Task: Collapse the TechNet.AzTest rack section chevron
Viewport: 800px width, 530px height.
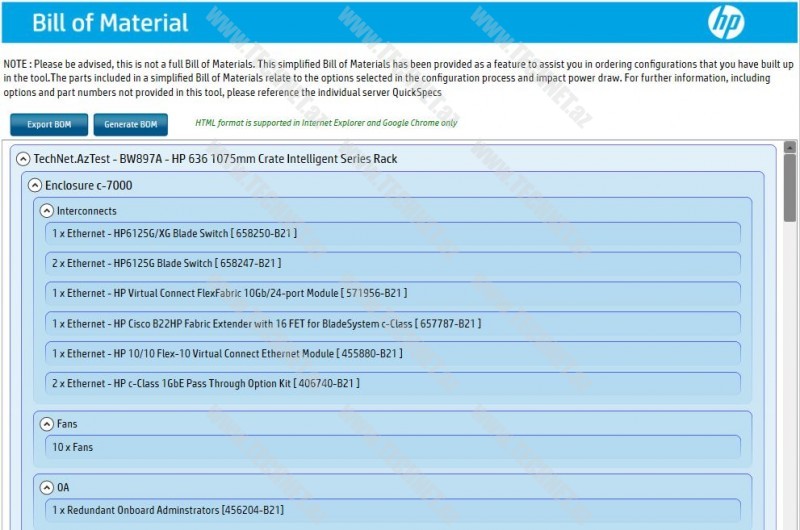Action: click(x=23, y=158)
